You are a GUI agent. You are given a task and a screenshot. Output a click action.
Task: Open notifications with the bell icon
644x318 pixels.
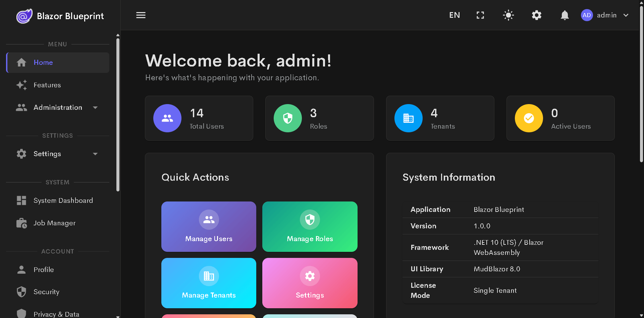[565, 15]
